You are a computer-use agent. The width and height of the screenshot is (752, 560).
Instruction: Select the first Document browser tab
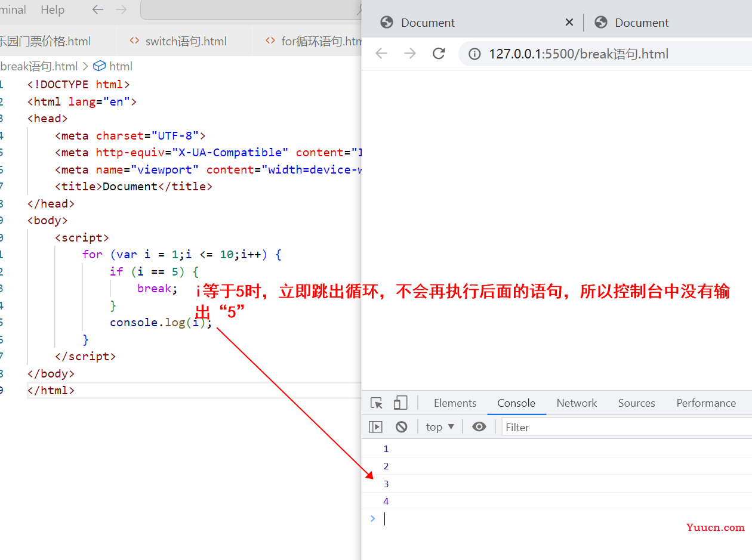(427, 23)
